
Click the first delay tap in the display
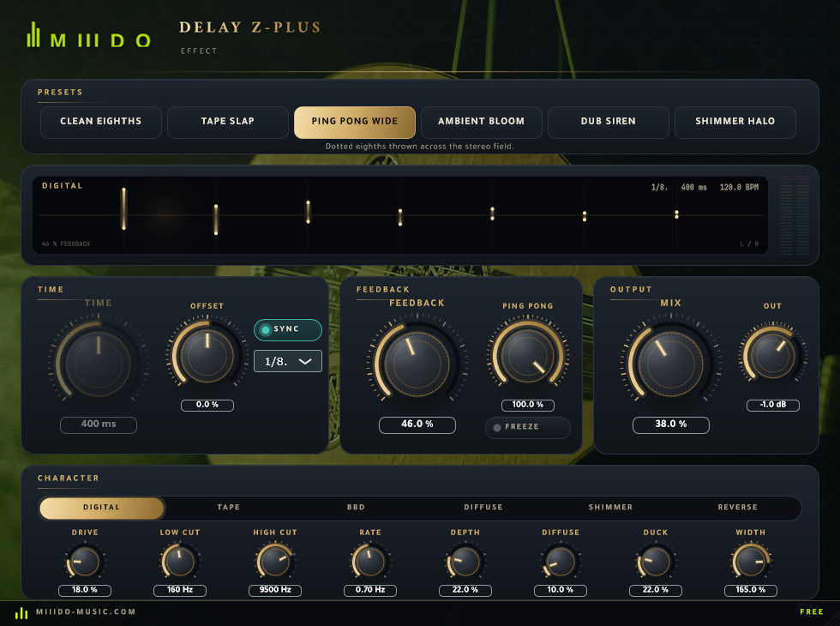(x=123, y=209)
